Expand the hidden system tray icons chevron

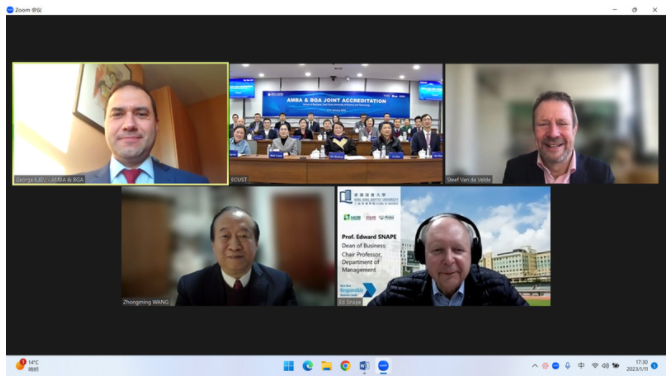(535, 366)
